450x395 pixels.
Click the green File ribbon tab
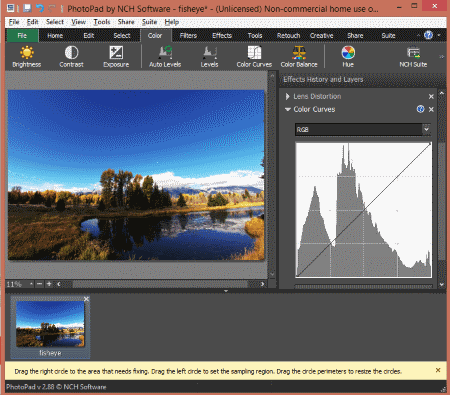(22, 35)
